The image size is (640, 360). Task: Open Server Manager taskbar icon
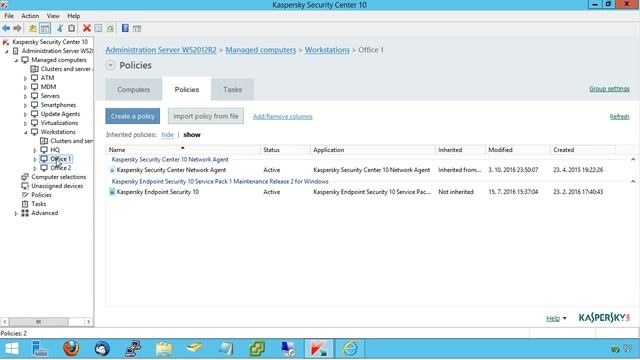tap(40, 349)
